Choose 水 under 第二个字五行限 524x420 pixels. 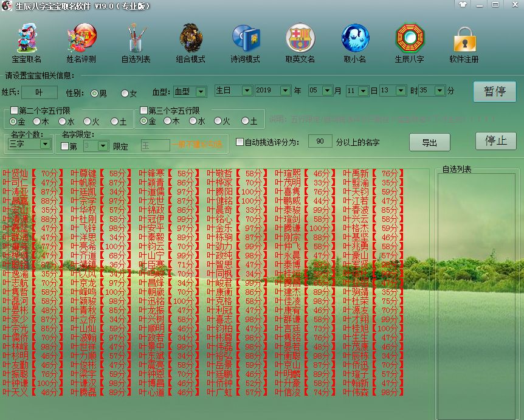click(62, 122)
